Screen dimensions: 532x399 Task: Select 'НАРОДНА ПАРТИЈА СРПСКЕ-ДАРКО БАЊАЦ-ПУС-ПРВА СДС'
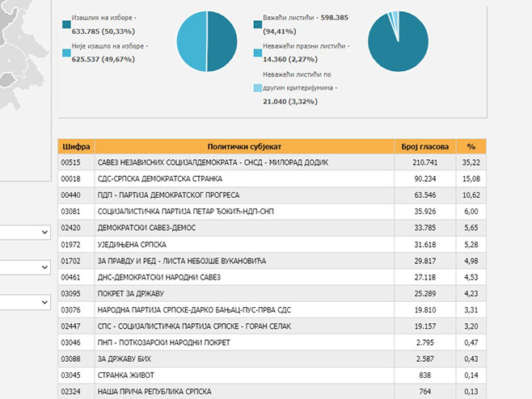click(x=272, y=310)
